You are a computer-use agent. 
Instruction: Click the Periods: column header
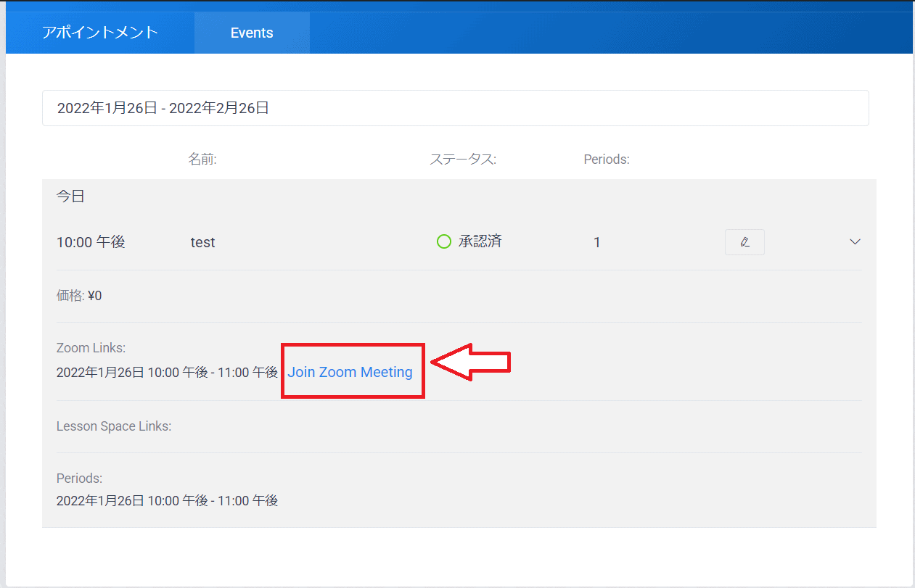click(x=607, y=160)
